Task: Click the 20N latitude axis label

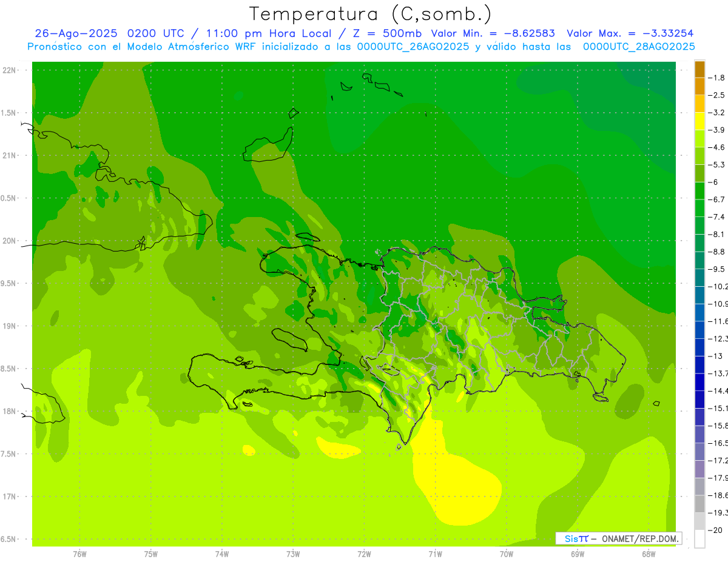Action: tap(10, 241)
